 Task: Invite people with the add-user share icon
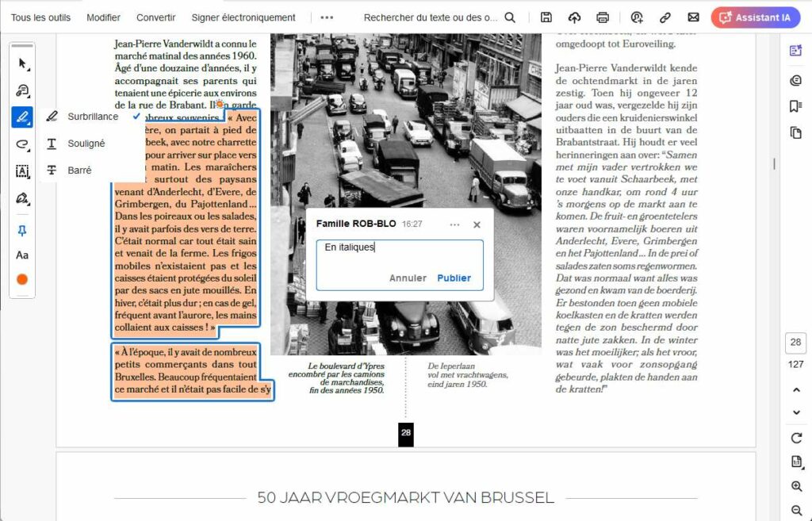(637, 17)
